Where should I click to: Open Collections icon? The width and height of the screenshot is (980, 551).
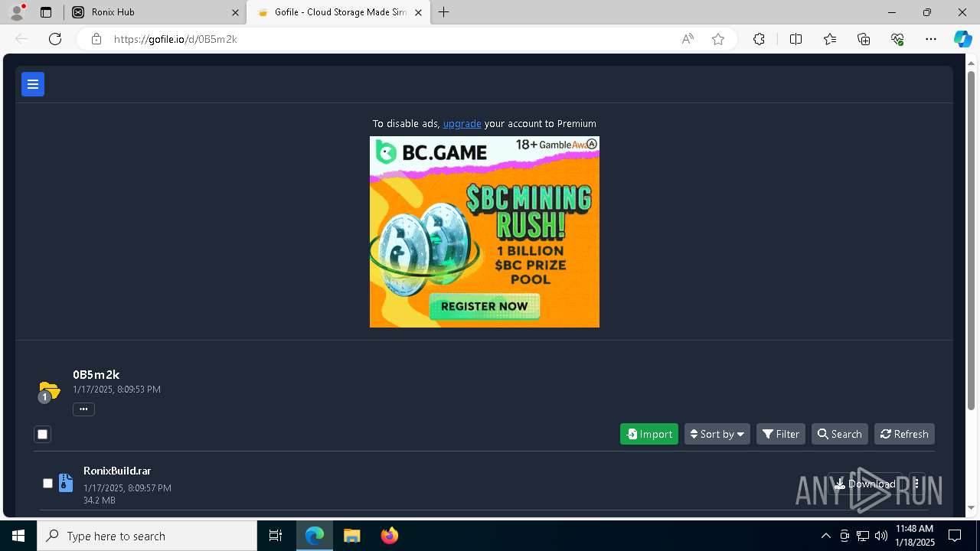[864, 39]
